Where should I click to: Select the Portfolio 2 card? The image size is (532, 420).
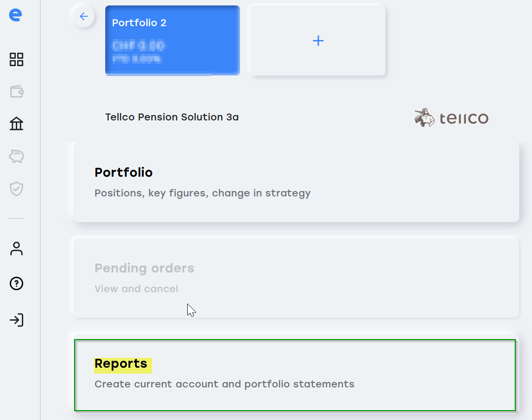(x=173, y=40)
